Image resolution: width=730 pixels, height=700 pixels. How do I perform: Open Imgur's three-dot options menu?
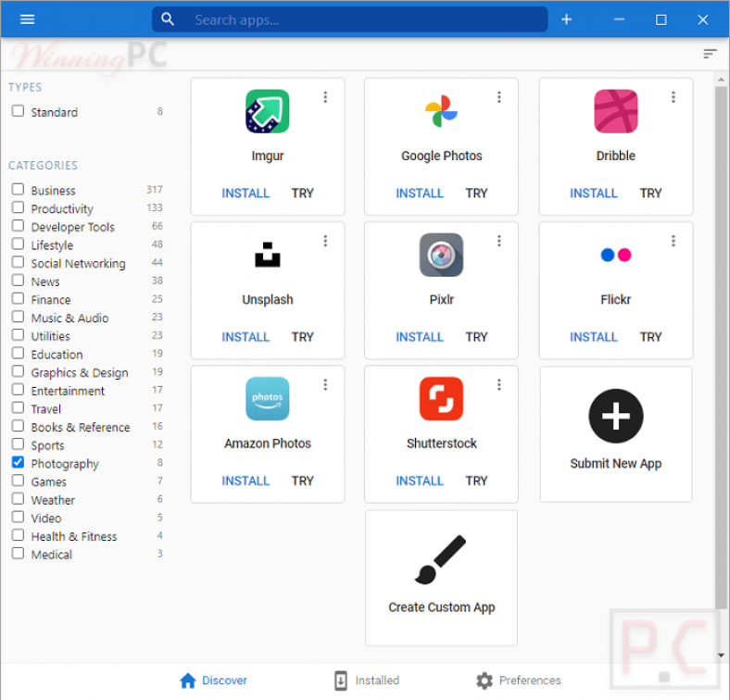pyautogui.click(x=325, y=97)
